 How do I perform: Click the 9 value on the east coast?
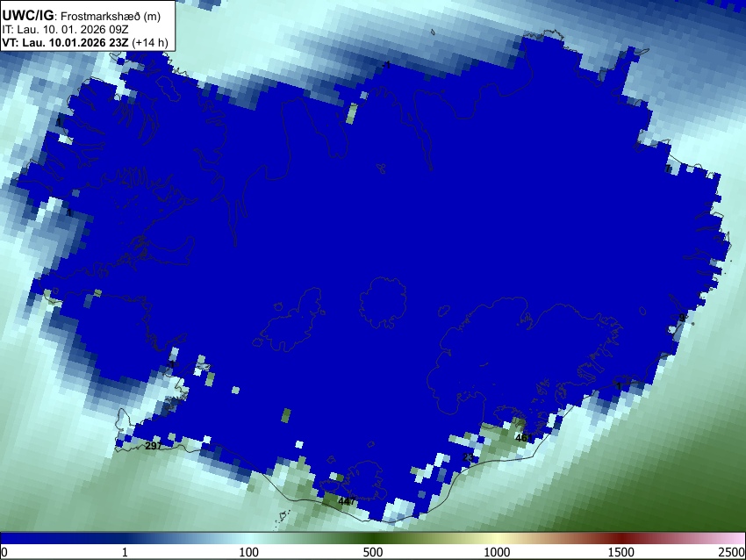682,318
